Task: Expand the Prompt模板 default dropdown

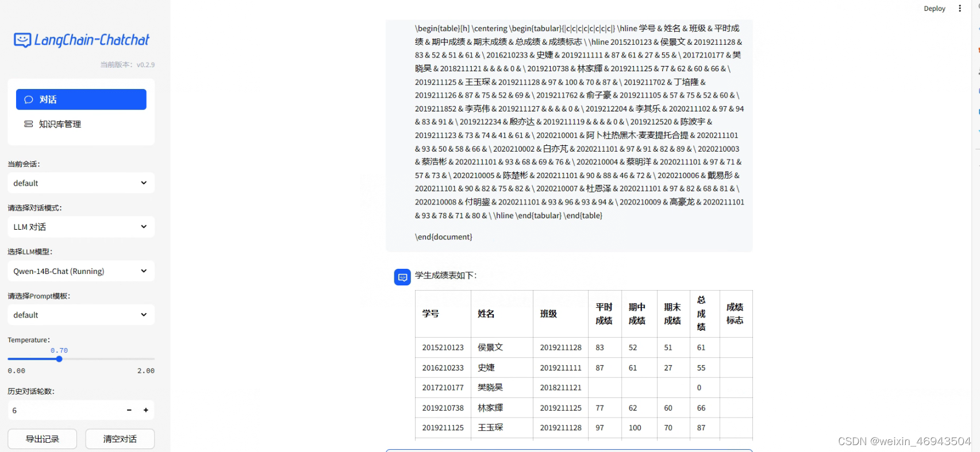Action: point(81,315)
